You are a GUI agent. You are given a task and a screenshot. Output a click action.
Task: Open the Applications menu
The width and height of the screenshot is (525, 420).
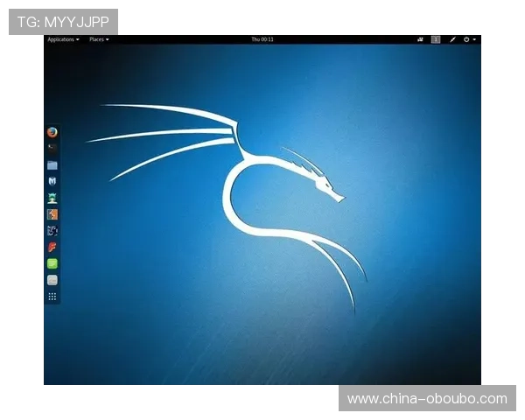[60, 39]
